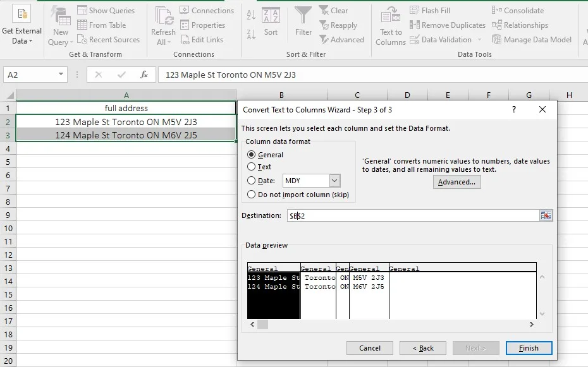Open Advanced filter options
The image size is (588, 367).
[x=341, y=39]
